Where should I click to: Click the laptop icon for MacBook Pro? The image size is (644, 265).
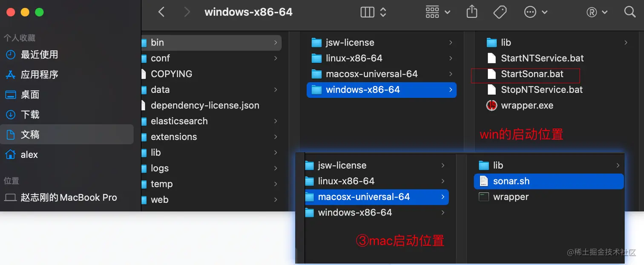click(x=10, y=198)
